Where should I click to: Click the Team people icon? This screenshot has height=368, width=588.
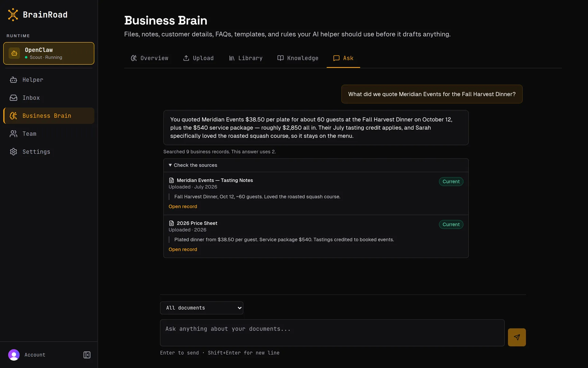click(13, 134)
